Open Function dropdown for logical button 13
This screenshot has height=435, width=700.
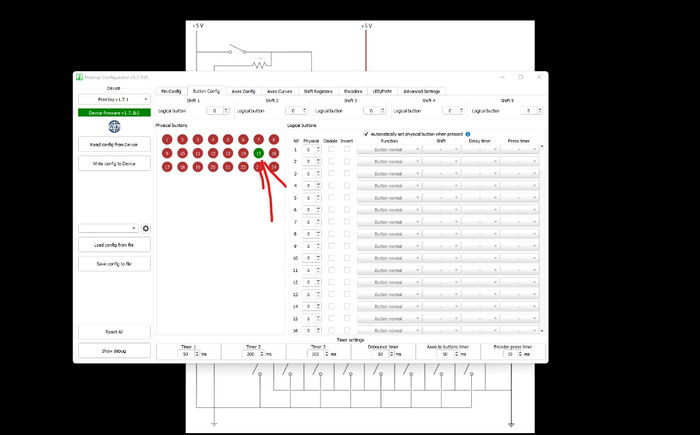[x=389, y=294]
